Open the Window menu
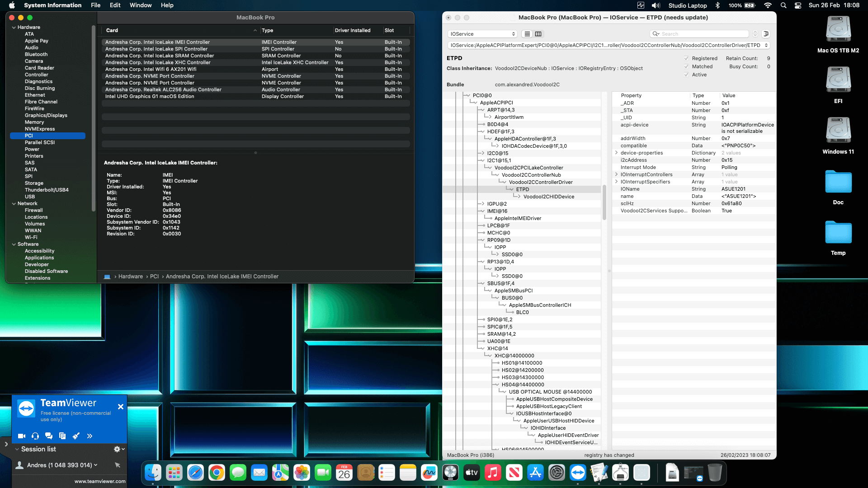 (141, 5)
